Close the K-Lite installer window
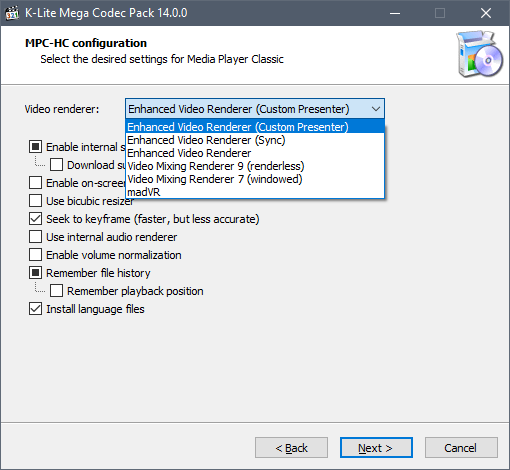The height and width of the screenshot is (470, 510). click(486, 13)
